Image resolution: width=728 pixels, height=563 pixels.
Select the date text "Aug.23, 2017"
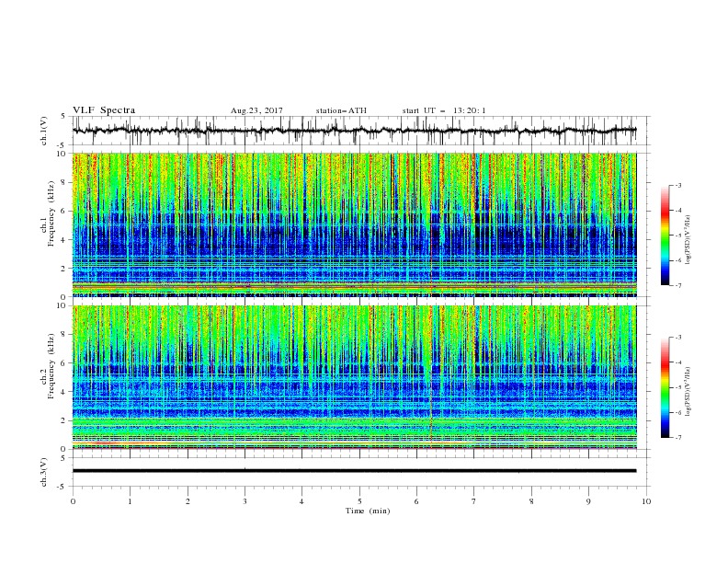pyautogui.click(x=256, y=110)
